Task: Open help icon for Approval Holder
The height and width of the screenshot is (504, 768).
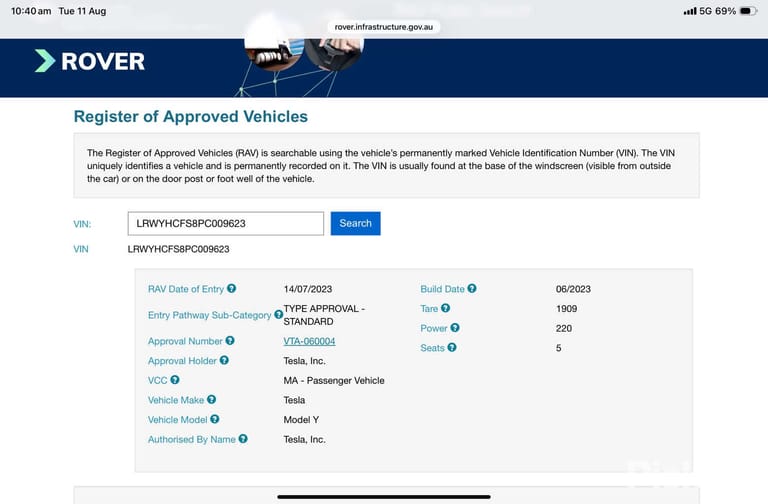Action: tap(224, 360)
